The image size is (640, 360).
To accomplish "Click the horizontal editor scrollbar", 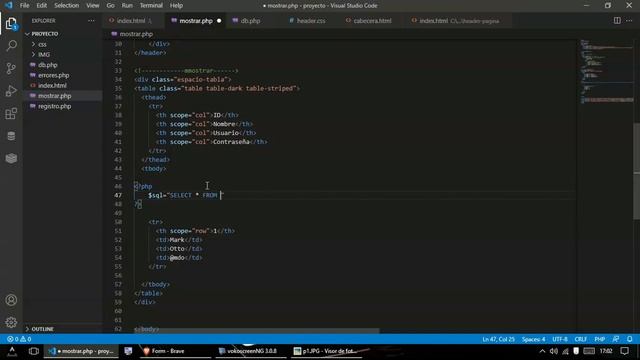I will coord(256,331).
